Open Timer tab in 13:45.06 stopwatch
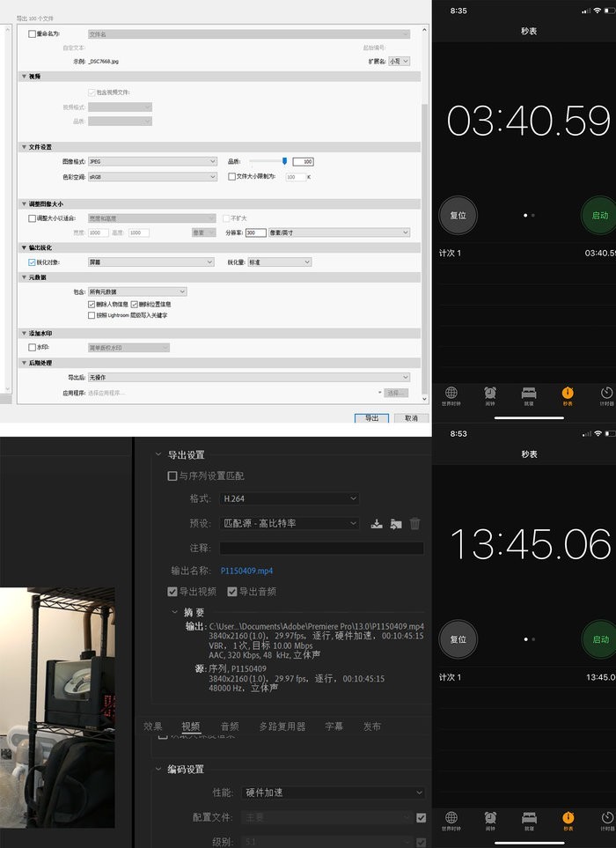This screenshot has width=616, height=848. (x=606, y=820)
